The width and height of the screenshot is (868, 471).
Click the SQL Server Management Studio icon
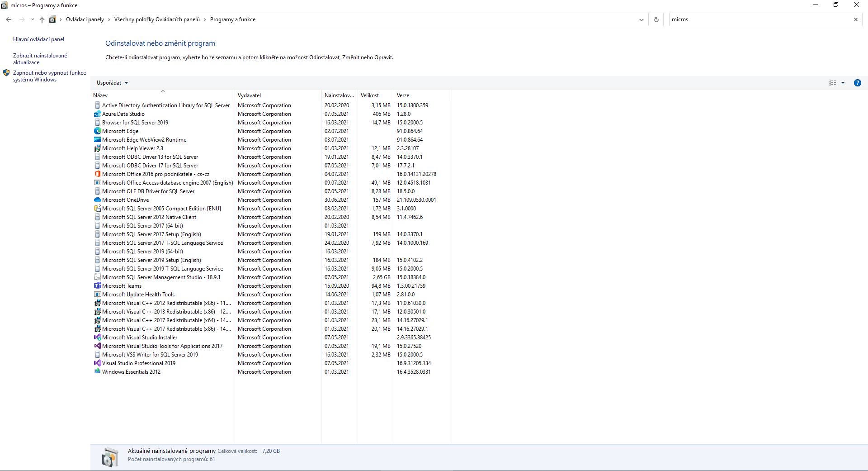[x=97, y=277]
